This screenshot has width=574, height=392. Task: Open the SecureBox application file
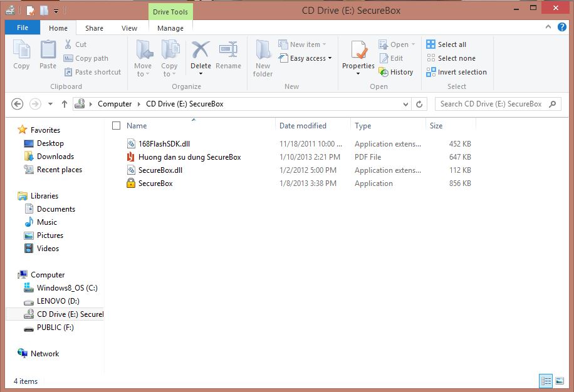[155, 183]
